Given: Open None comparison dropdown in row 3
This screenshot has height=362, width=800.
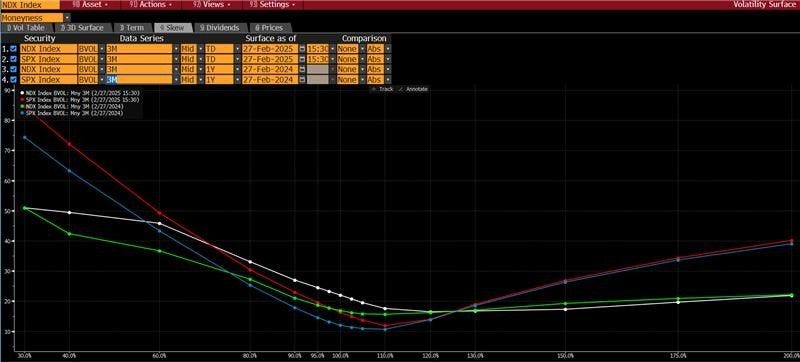Looking at the screenshot, I should [362, 69].
